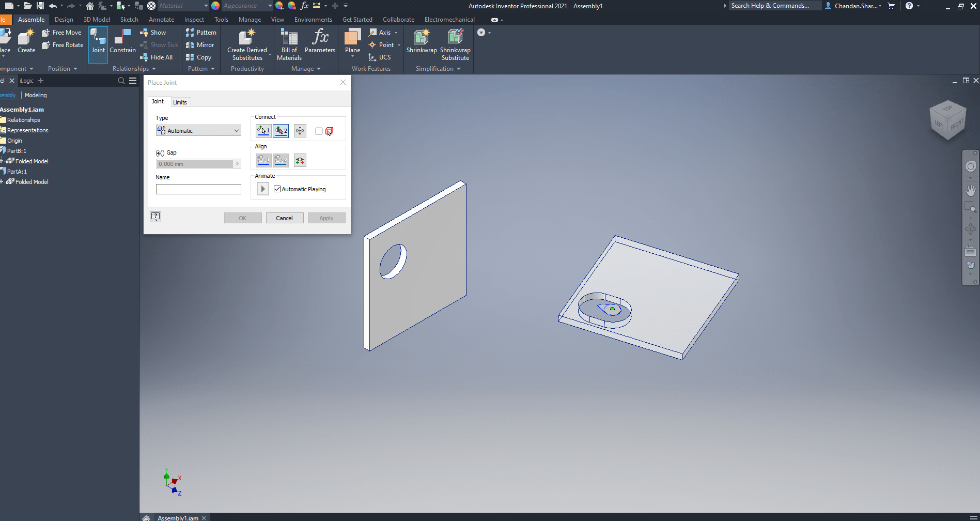Select the Mirror pattern tool
This screenshot has width=980, height=521.
click(200, 45)
